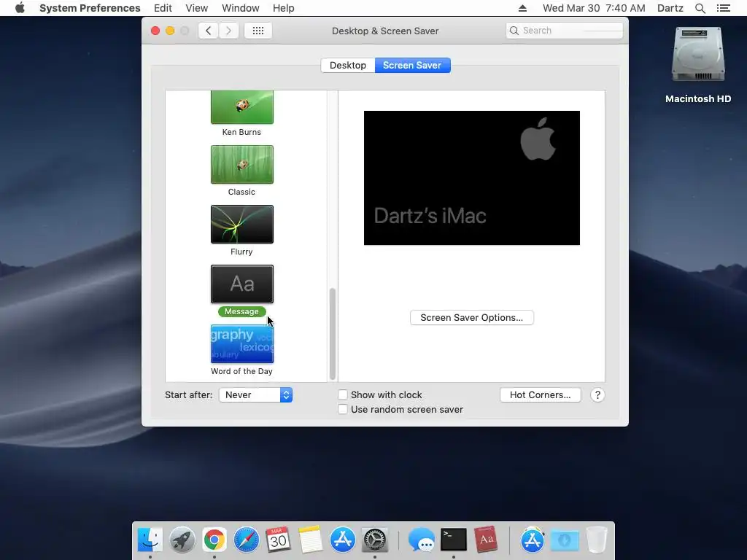Open Notes from the Dock
This screenshot has width=747, height=560.
point(311,540)
